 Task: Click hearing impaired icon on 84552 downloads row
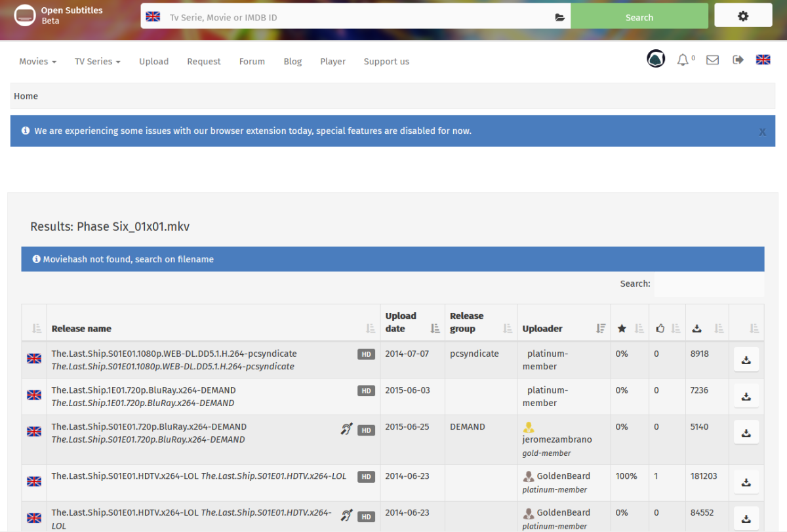(x=346, y=516)
